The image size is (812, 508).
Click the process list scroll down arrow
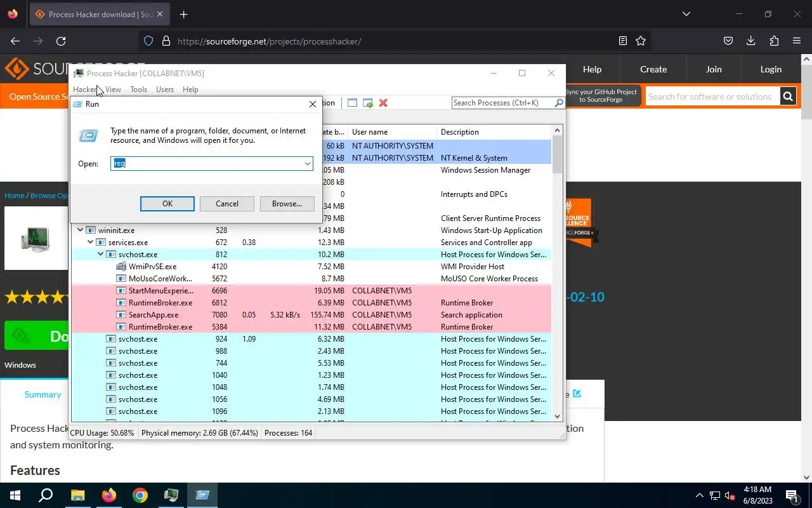click(x=558, y=417)
